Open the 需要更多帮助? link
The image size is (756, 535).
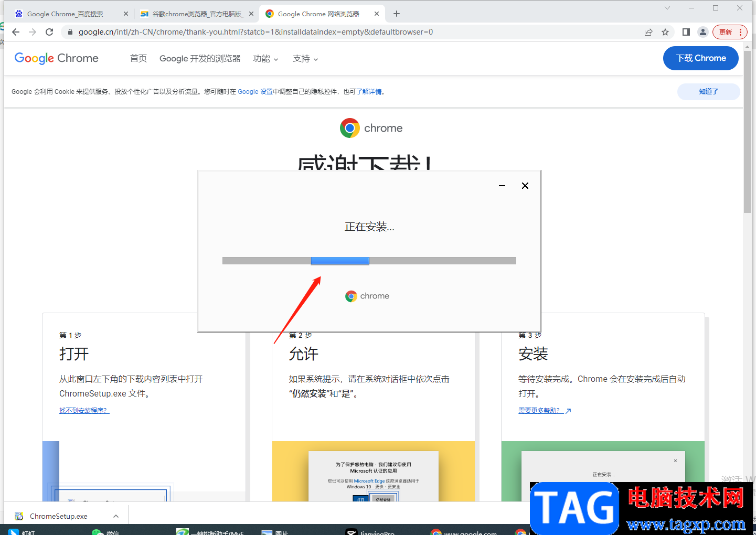coord(545,411)
